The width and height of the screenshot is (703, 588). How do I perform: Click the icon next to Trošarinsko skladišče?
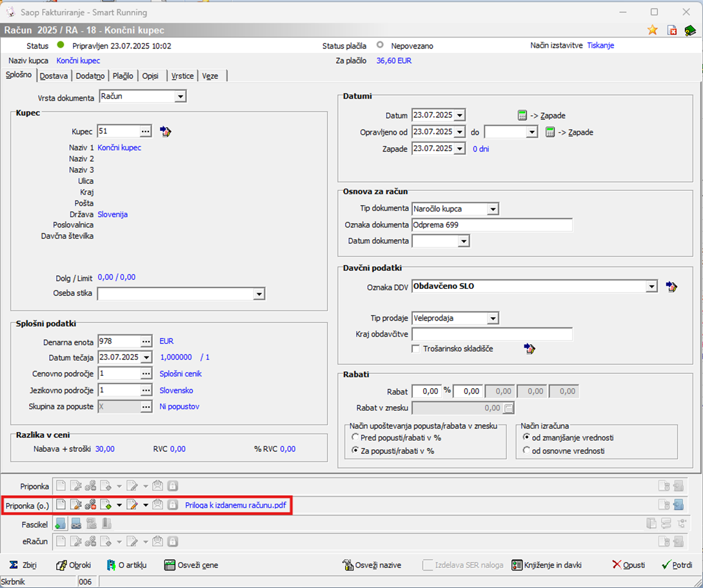[530, 349]
